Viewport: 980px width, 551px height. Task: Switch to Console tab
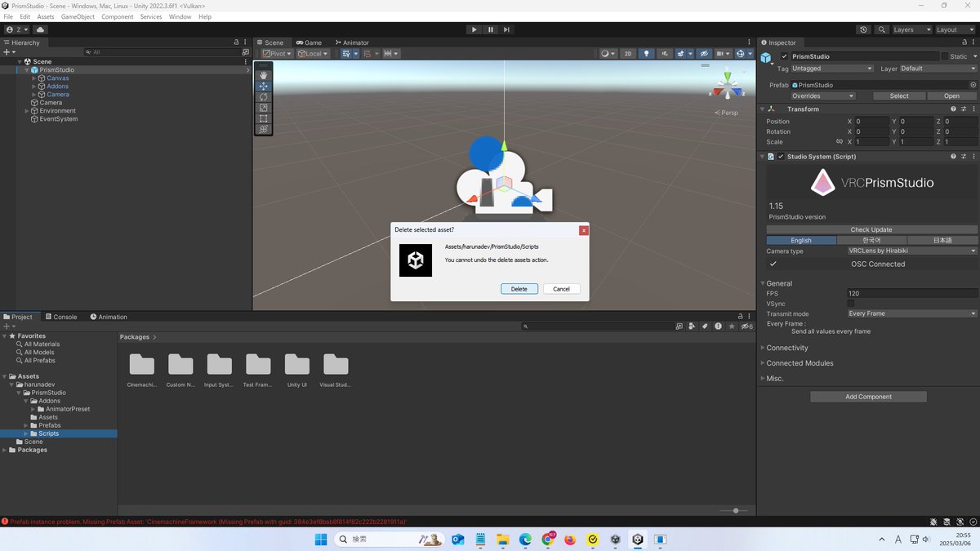click(x=61, y=317)
